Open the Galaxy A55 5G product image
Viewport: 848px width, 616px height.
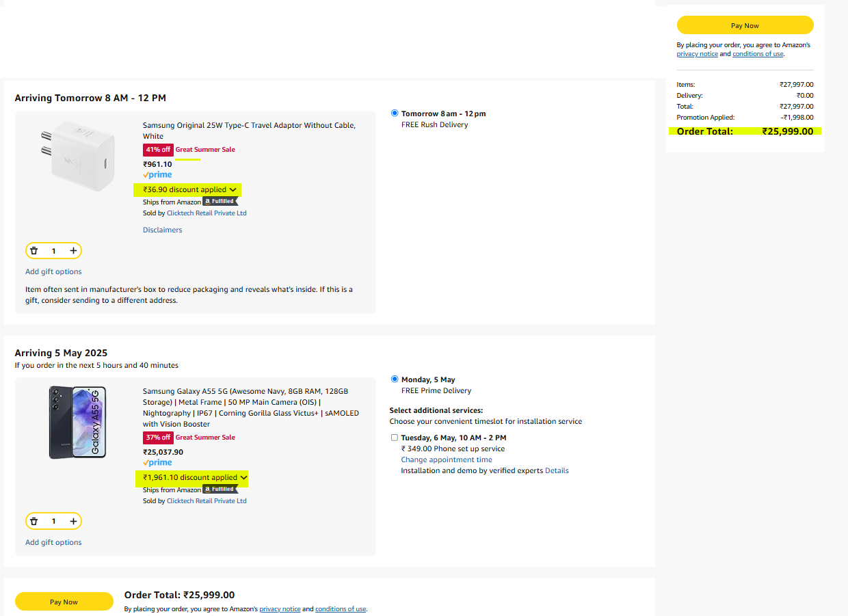point(77,422)
